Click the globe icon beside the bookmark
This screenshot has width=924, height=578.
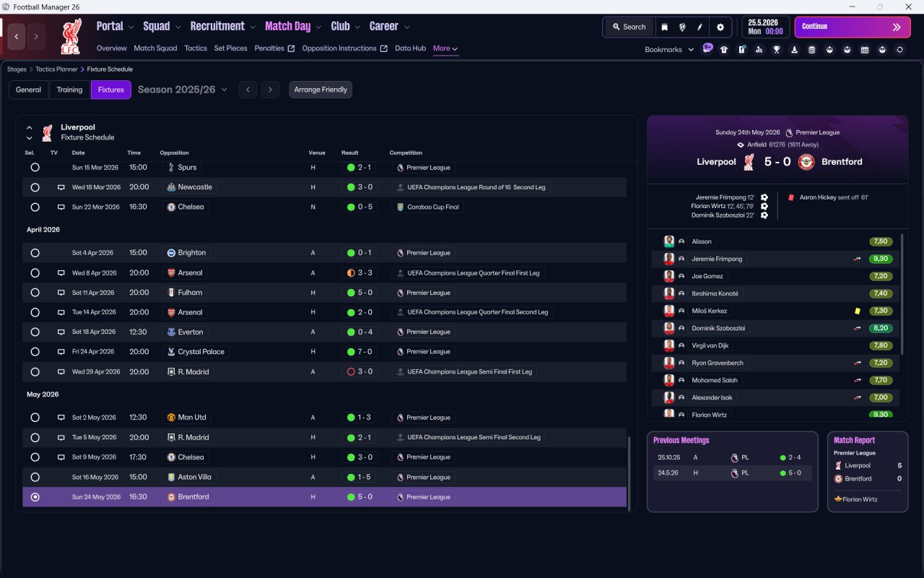[682, 27]
